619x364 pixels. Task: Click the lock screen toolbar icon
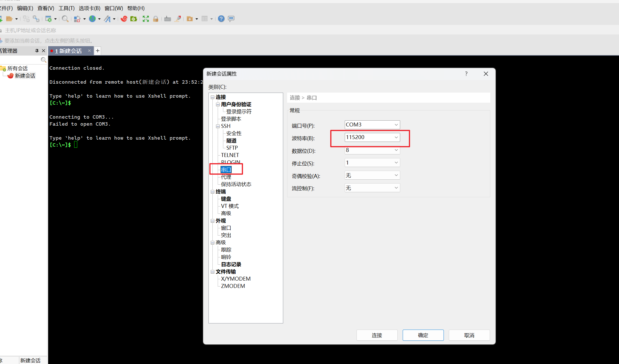(156, 19)
